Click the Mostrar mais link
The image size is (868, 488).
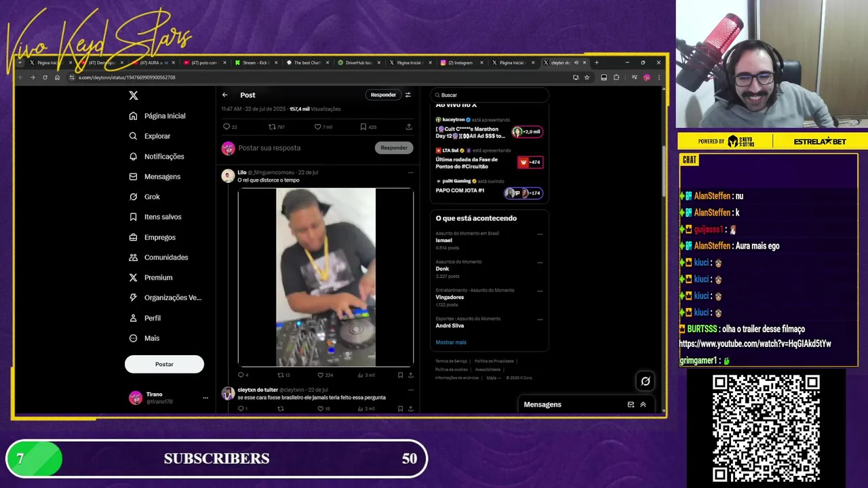(x=451, y=342)
